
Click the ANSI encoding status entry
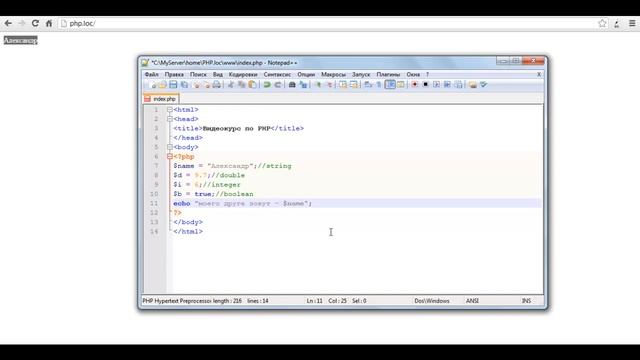coord(472,301)
